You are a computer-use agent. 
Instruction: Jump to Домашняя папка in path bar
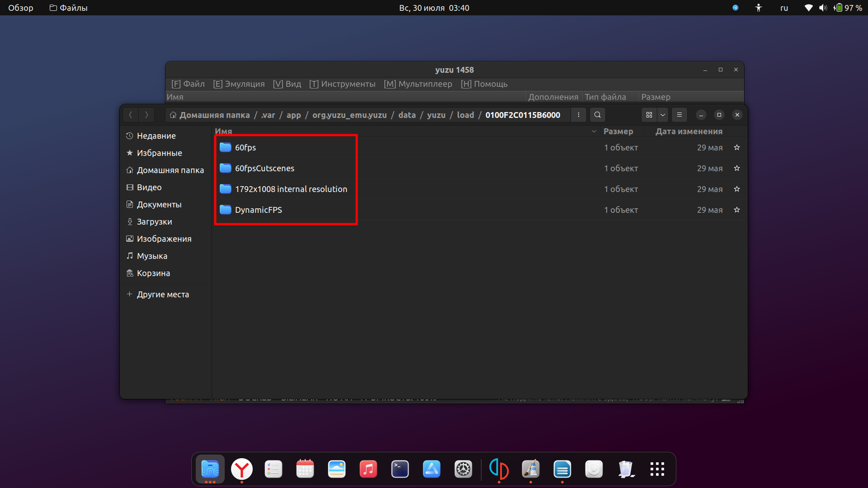pos(210,115)
